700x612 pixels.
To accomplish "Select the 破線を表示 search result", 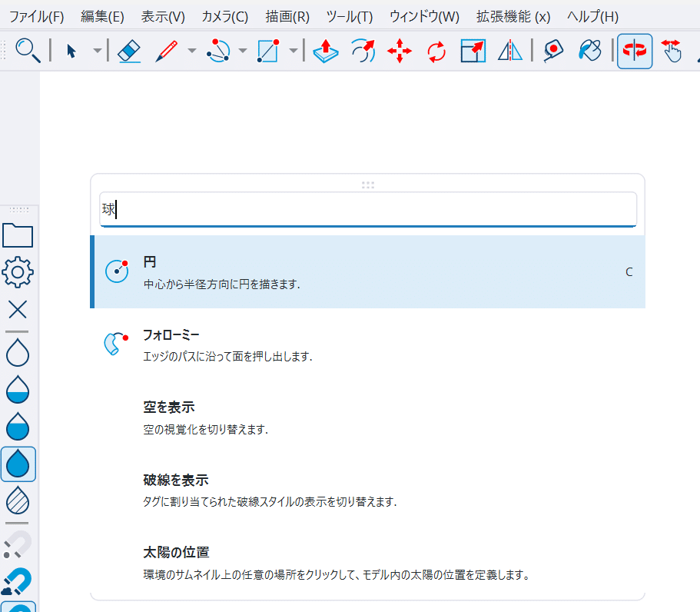I will coord(368,490).
